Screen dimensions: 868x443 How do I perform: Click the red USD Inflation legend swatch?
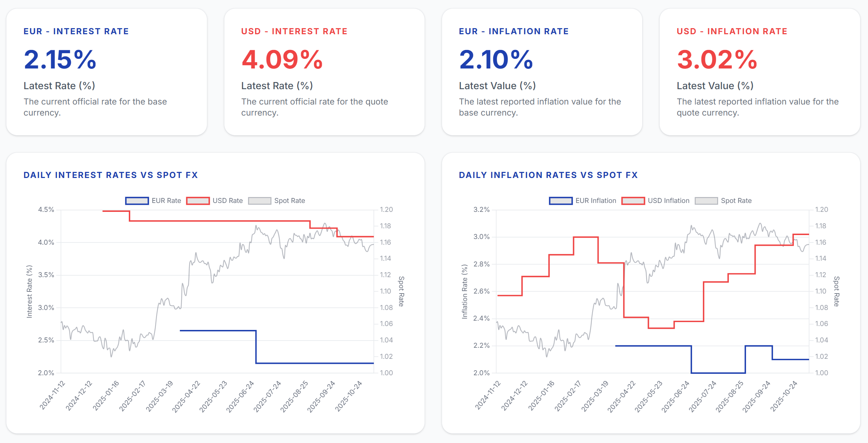[x=633, y=201]
